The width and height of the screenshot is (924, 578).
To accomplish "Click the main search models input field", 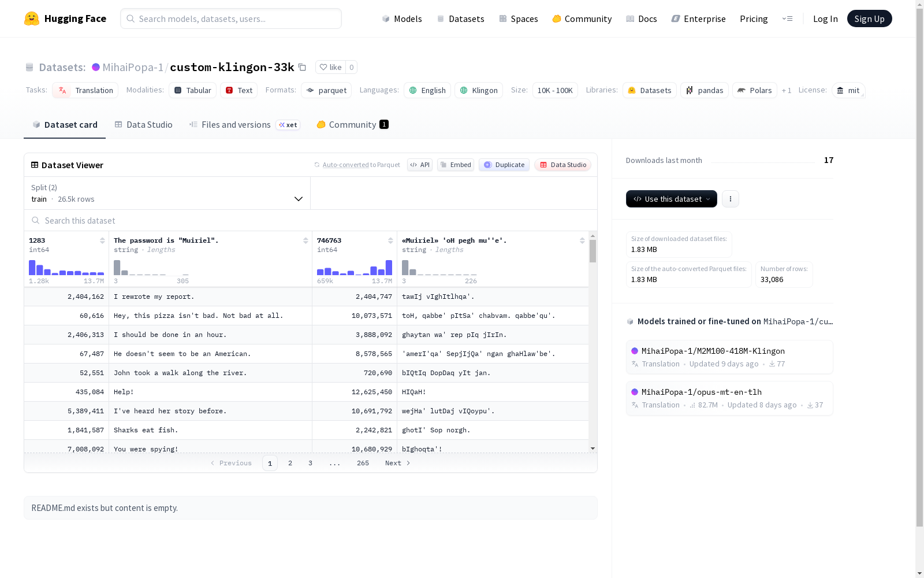I will (231, 18).
